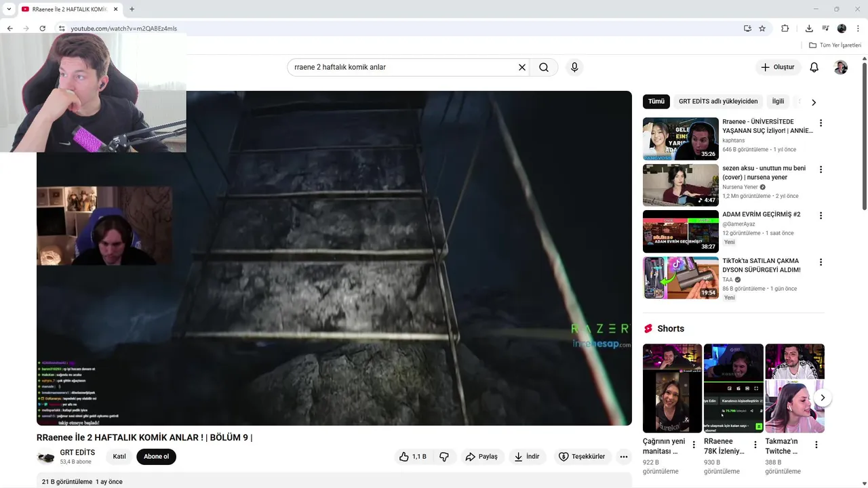Click the Chrome address bar URL
Screen dimensions: 868x488
coord(123,28)
